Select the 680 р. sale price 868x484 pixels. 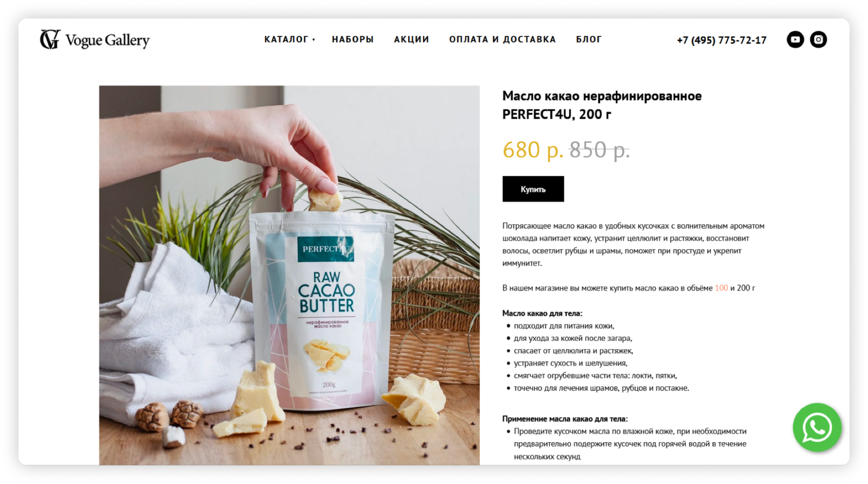(533, 150)
